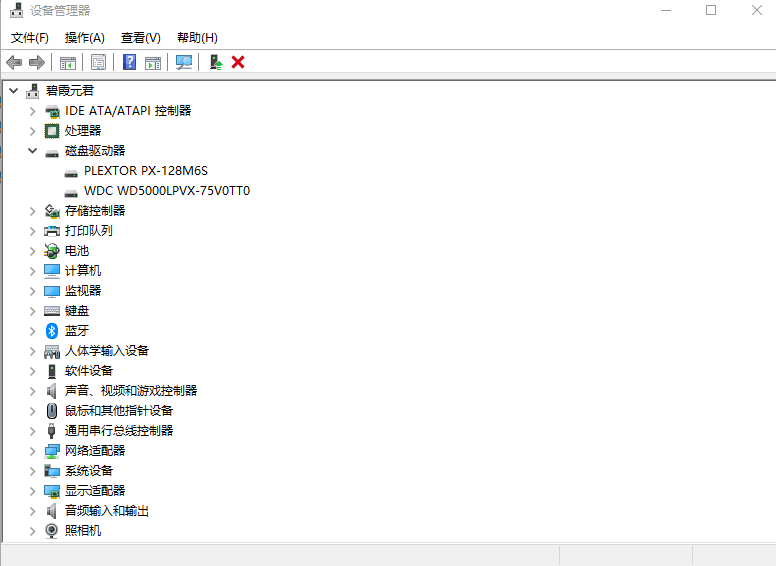Select the 照相机 label
The height and width of the screenshot is (566, 776).
(83, 530)
